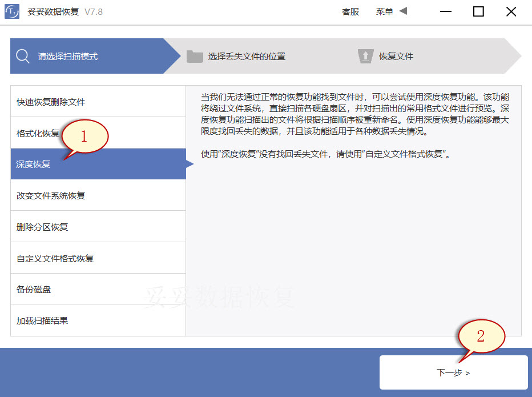This screenshot has height=397, width=532.
Task: Click the 恢复文件 step label
Action: (396, 57)
